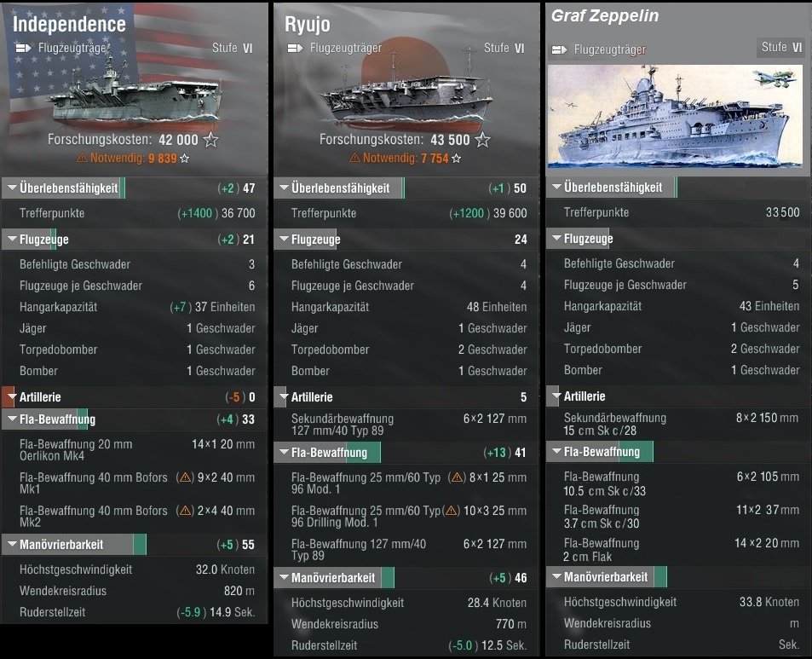Collapse Ryujo's Manövrierbarkeit section
812x659 pixels.
[282, 578]
